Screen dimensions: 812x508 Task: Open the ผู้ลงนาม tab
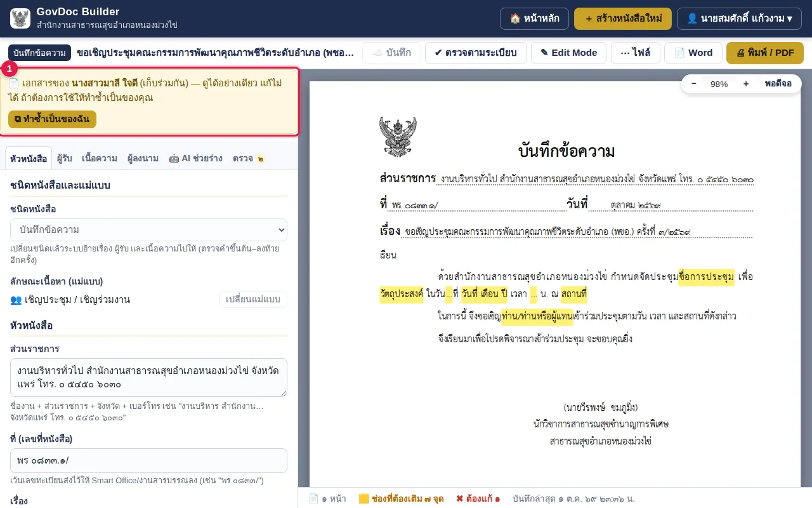143,158
